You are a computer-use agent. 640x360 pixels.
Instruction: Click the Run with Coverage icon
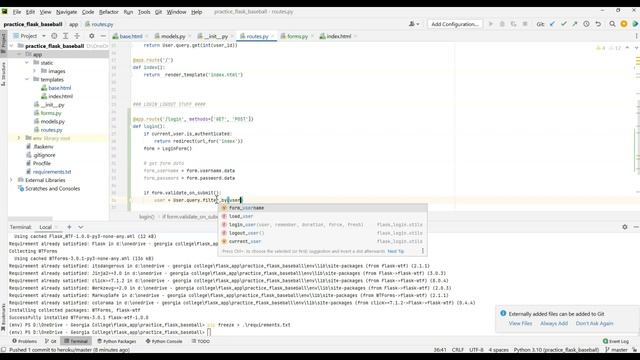(513, 24)
